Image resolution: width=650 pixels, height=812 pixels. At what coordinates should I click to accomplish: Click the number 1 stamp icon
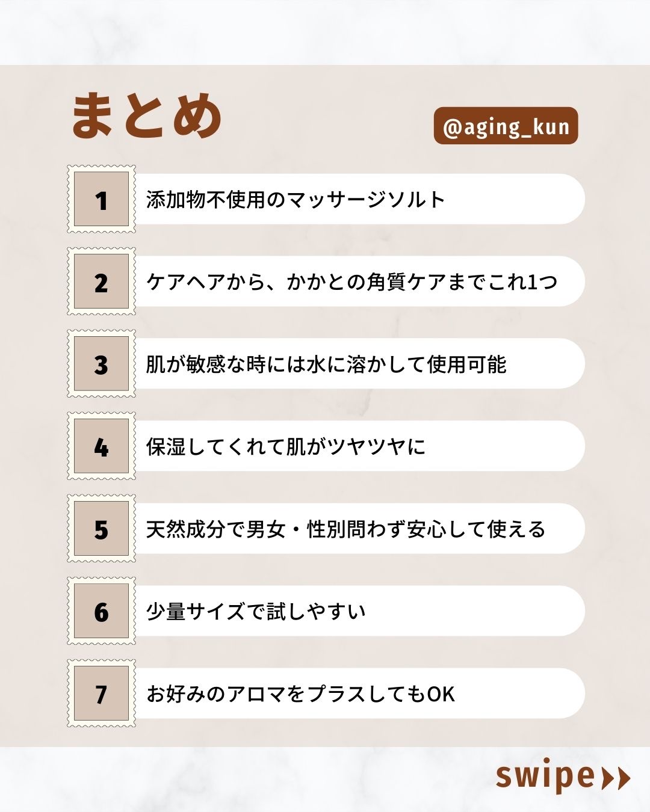click(x=101, y=200)
